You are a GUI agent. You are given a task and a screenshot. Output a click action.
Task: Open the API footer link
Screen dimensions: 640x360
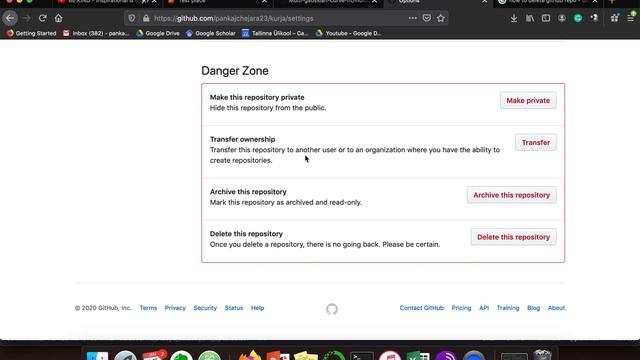[484, 308]
